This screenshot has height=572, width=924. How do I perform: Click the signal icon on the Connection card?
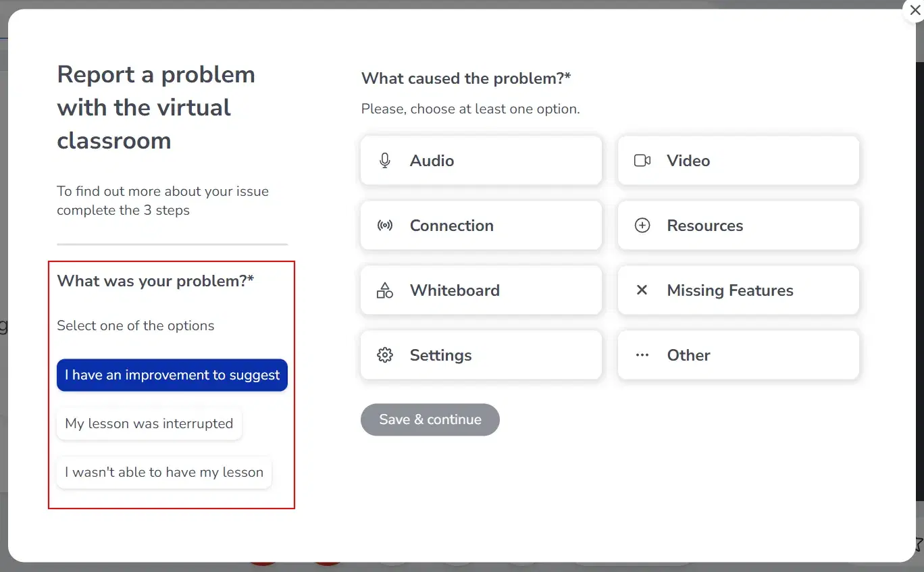[x=385, y=226]
